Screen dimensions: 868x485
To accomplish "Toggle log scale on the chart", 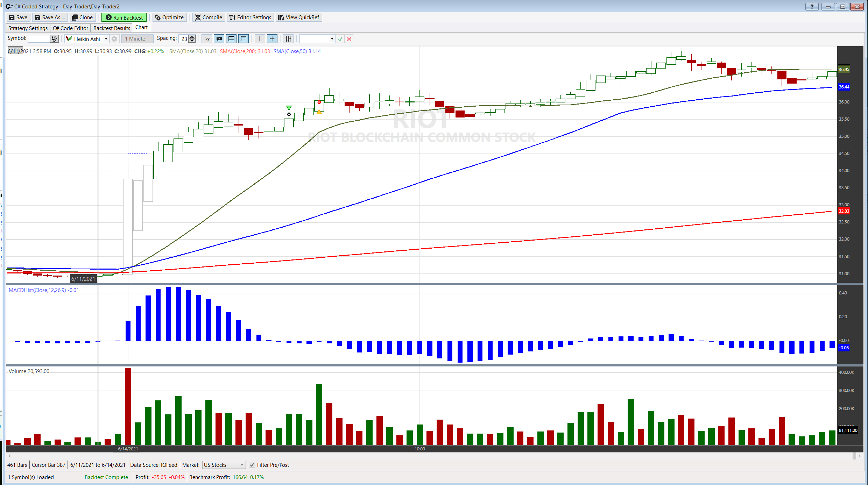I will 207,39.
